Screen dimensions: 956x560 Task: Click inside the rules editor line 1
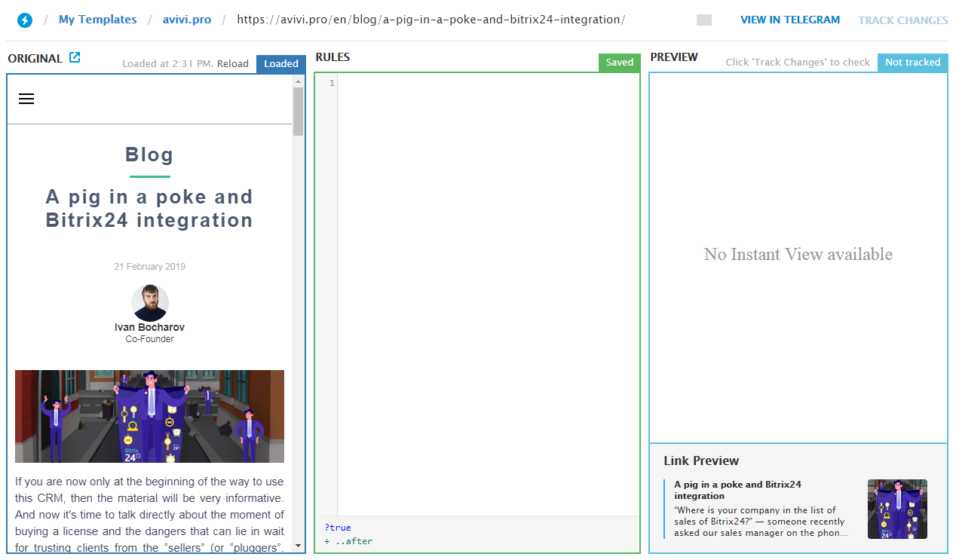point(488,83)
